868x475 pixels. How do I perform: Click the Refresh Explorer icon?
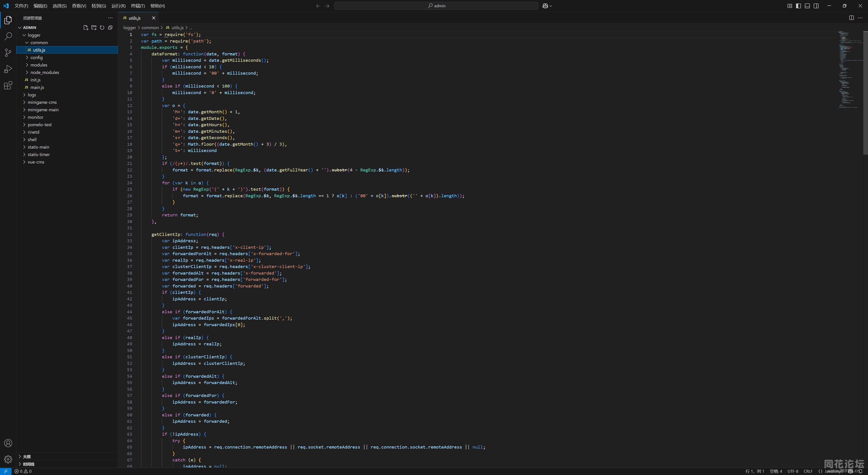pos(102,28)
